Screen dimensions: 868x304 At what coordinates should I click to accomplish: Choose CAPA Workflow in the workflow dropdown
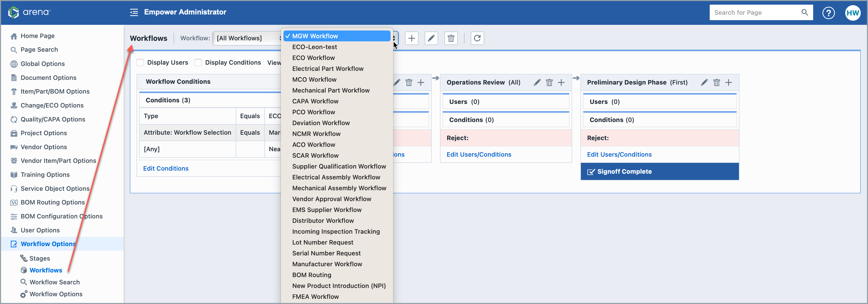click(315, 101)
